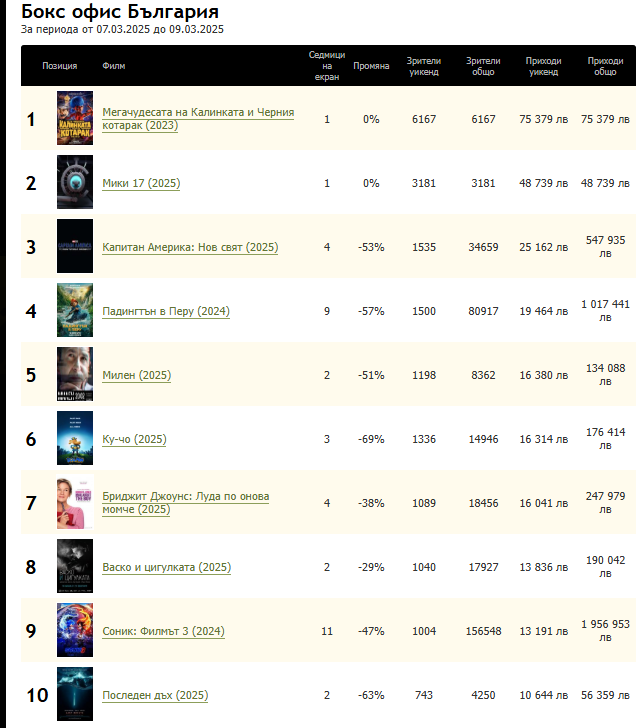This screenshot has height=728, width=637.
Task: Click Бриджит Джоунс: Луда по онова момче link
Action: click(185, 503)
